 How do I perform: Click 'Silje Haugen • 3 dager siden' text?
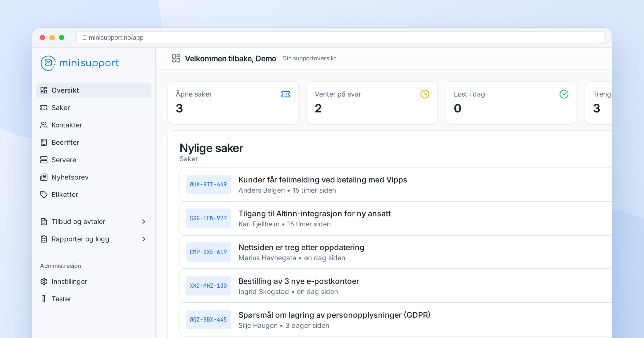(284, 326)
